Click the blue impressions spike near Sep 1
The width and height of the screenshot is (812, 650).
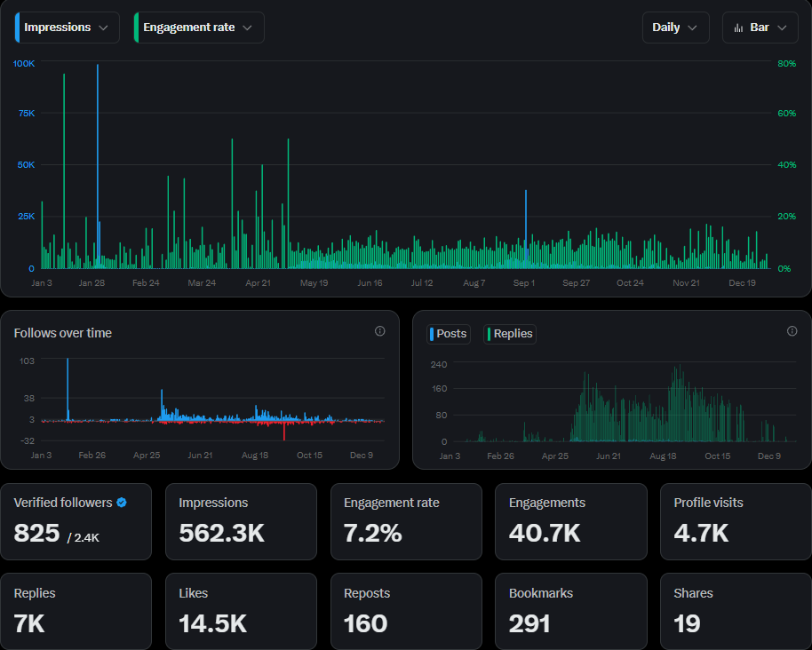click(526, 229)
